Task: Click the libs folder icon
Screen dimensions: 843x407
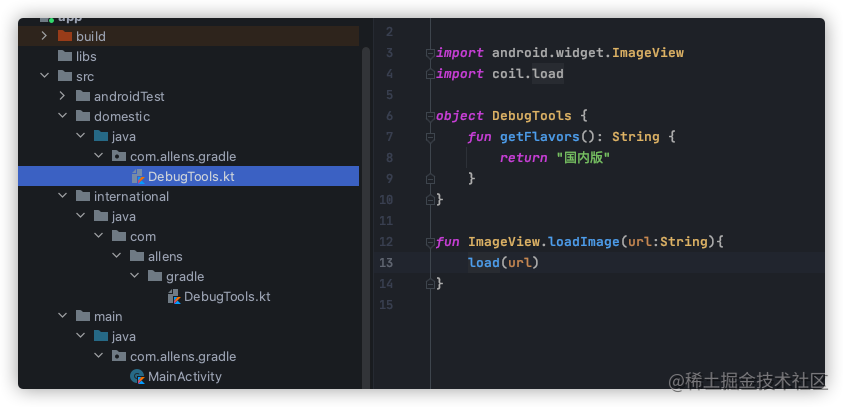Action: (x=65, y=56)
